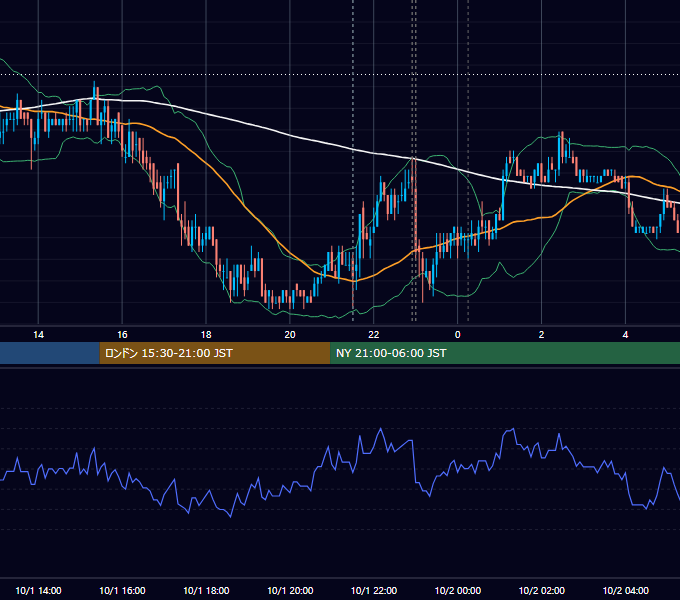Click the 10/1 22:00 date label
The height and width of the screenshot is (600, 680).
tap(373, 590)
